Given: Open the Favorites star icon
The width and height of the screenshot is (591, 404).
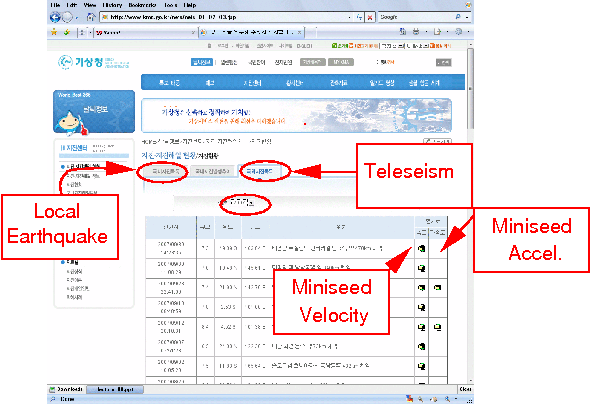Looking at the screenshot, I should [x=54, y=32].
